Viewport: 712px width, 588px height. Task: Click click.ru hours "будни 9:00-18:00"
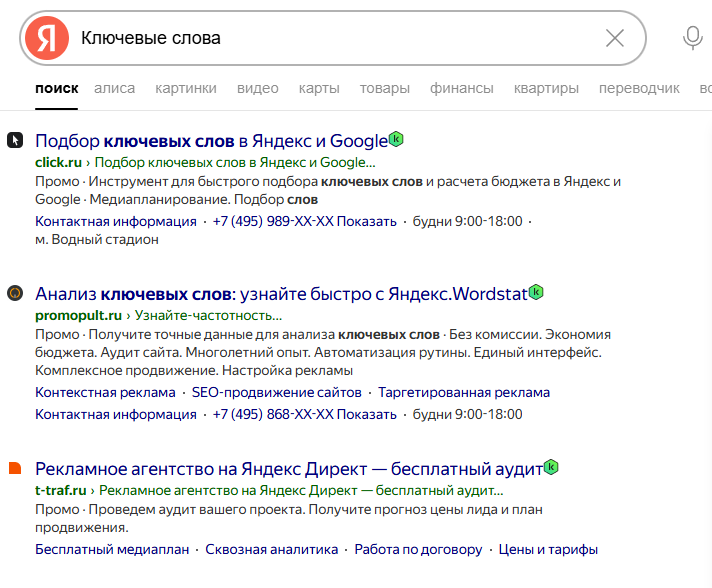click(x=467, y=221)
